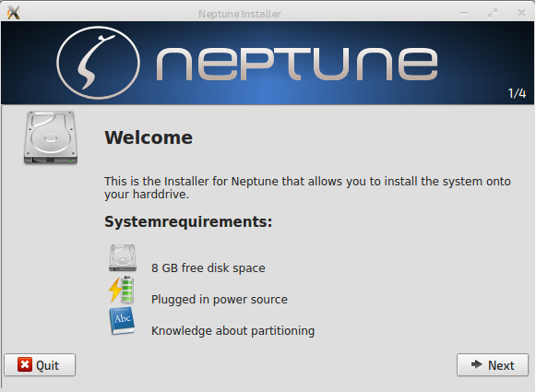Click the blue Abc book icon

122,321
